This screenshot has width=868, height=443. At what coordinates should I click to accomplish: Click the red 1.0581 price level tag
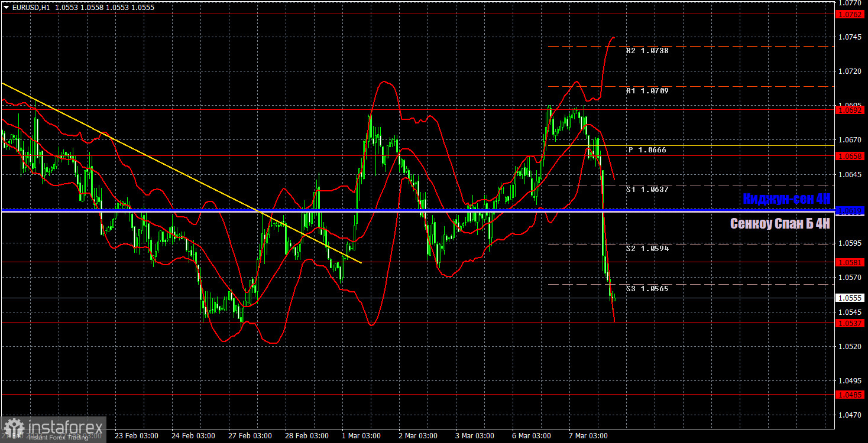850,262
